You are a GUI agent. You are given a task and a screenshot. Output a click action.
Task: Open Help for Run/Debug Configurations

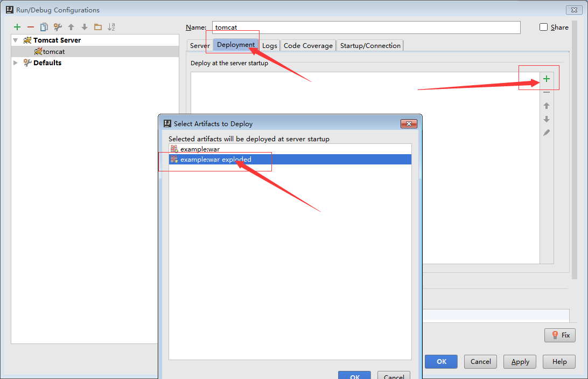pos(559,362)
